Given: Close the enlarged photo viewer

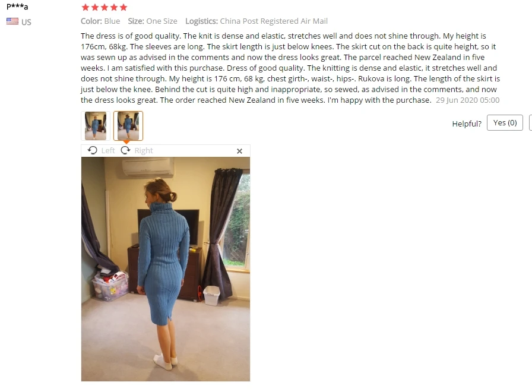Looking at the screenshot, I should click(x=239, y=151).
